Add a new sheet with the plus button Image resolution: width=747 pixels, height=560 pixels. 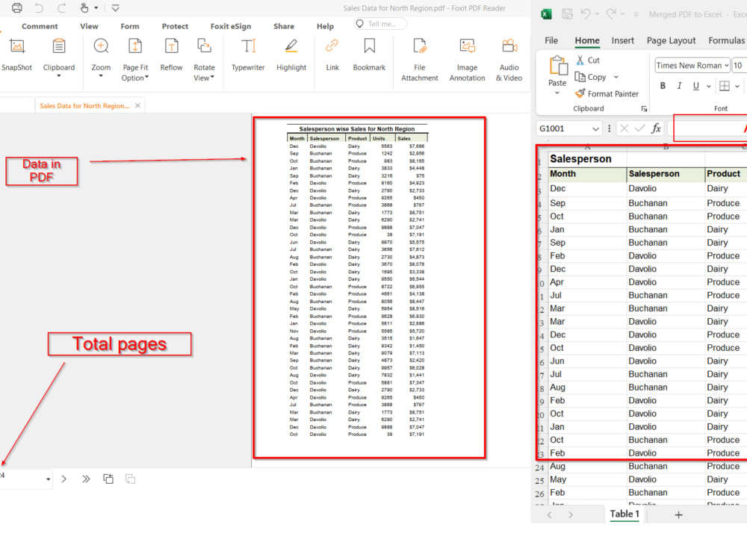(678, 514)
